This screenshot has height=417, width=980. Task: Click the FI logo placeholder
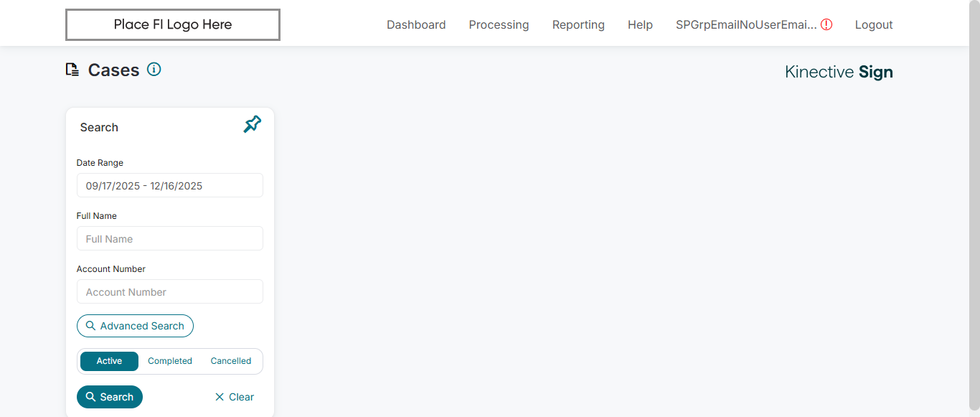(172, 24)
